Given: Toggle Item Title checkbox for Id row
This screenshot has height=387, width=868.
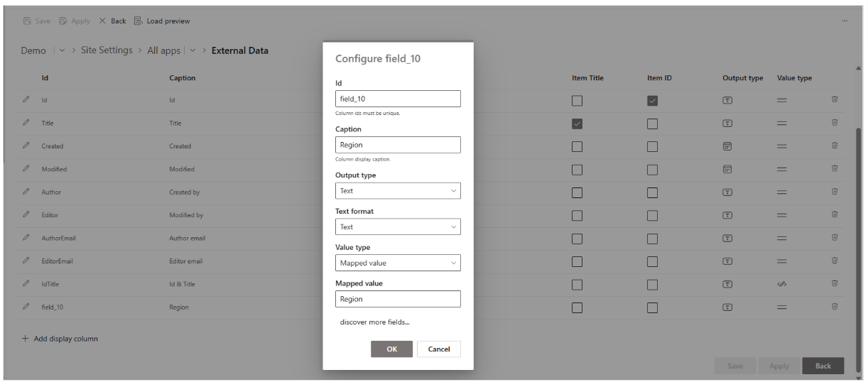Looking at the screenshot, I should (x=577, y=101).
